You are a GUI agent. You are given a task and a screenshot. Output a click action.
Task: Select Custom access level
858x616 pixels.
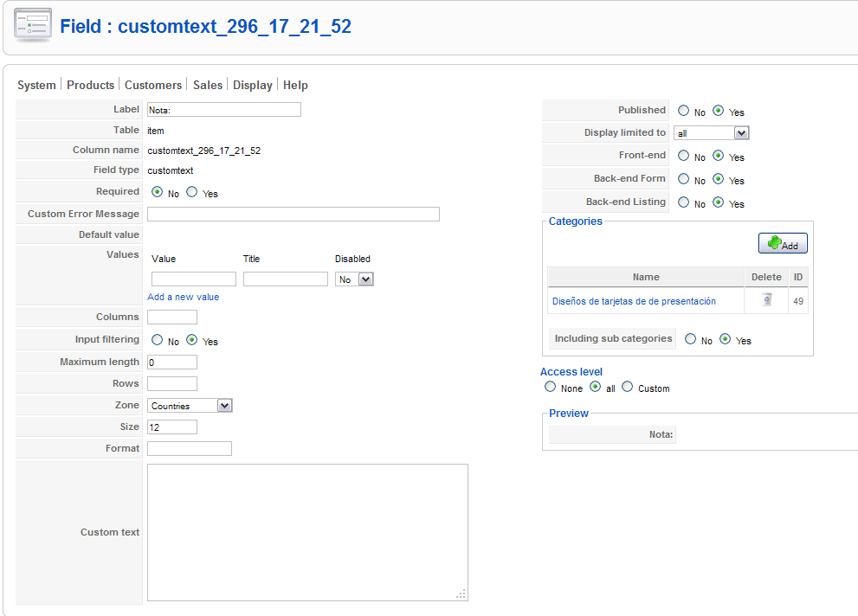coord(628,387)
